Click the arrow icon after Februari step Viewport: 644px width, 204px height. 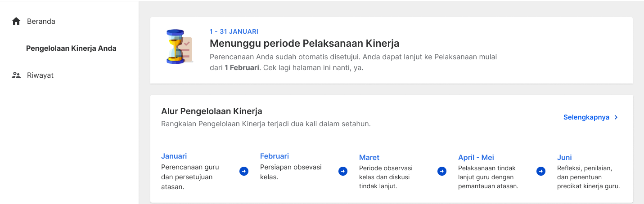[x=343, y=171]
